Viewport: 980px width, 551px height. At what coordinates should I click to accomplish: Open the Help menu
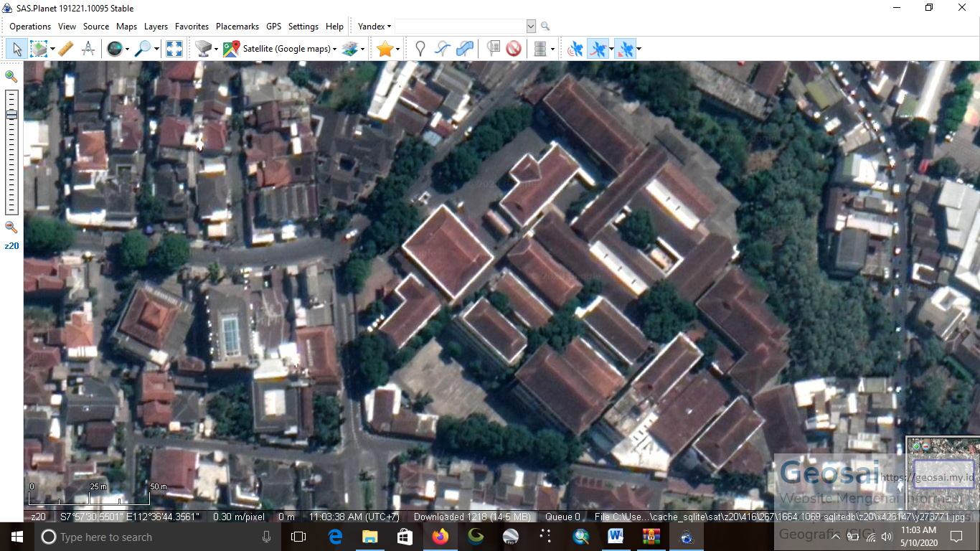tap(334, 27)
